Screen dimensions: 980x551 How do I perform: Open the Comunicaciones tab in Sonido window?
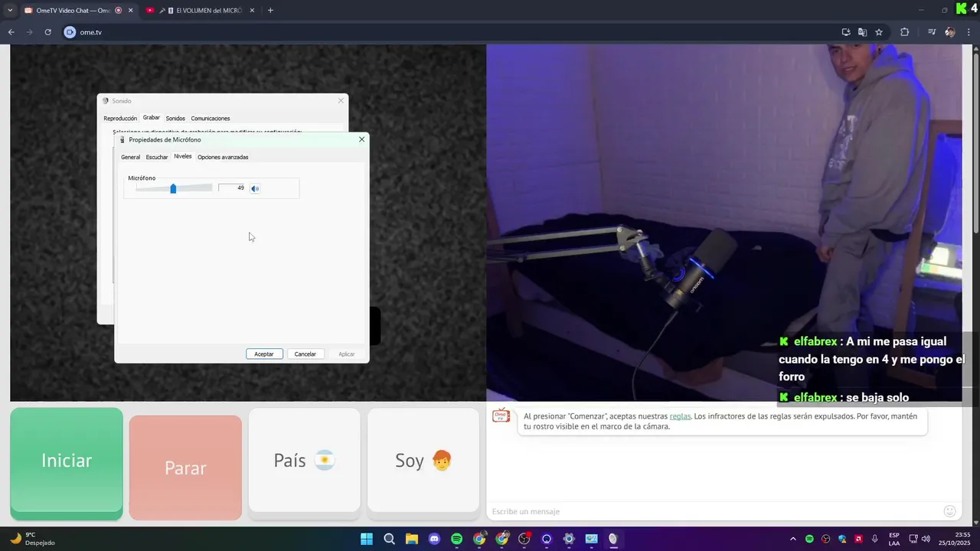[211, 119]
